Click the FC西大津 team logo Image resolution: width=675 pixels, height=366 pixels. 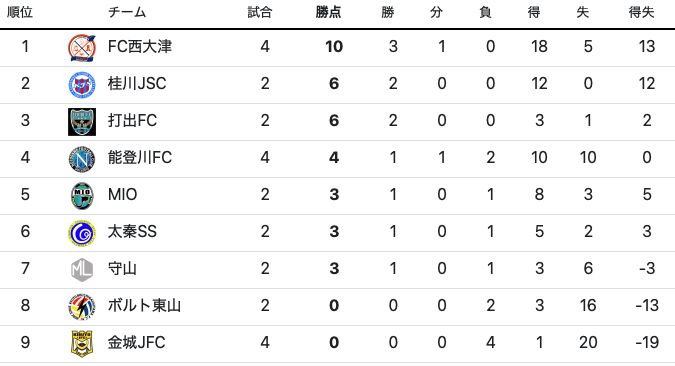coord(82,48)
